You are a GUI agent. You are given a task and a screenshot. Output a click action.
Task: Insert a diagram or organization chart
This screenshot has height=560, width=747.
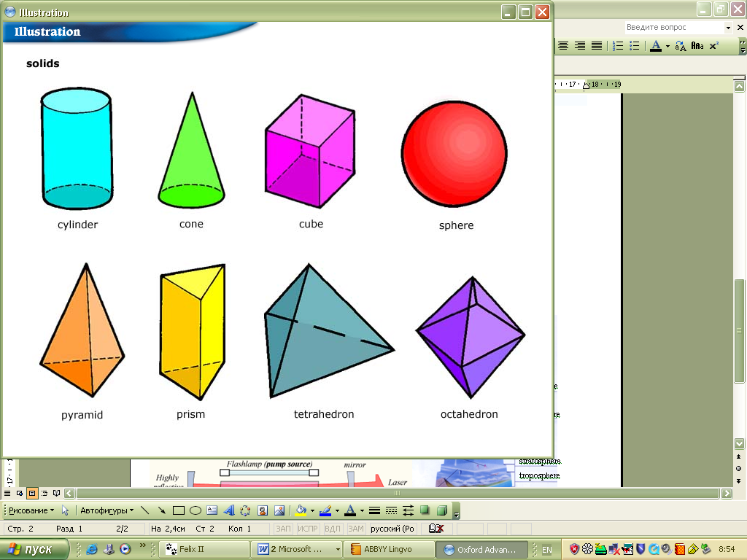click(x=245, y=510)
